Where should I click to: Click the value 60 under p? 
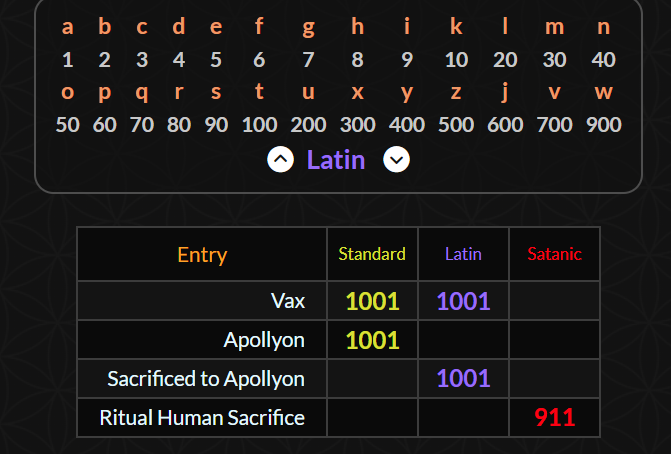[105, 125]
